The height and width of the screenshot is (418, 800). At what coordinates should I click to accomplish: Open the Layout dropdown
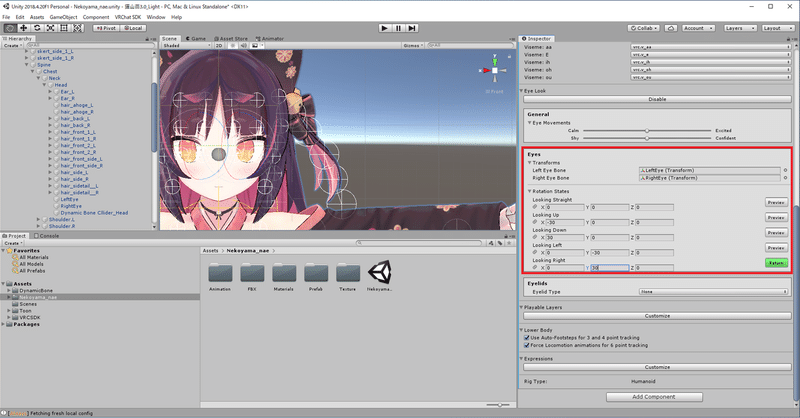click(776, 28)
